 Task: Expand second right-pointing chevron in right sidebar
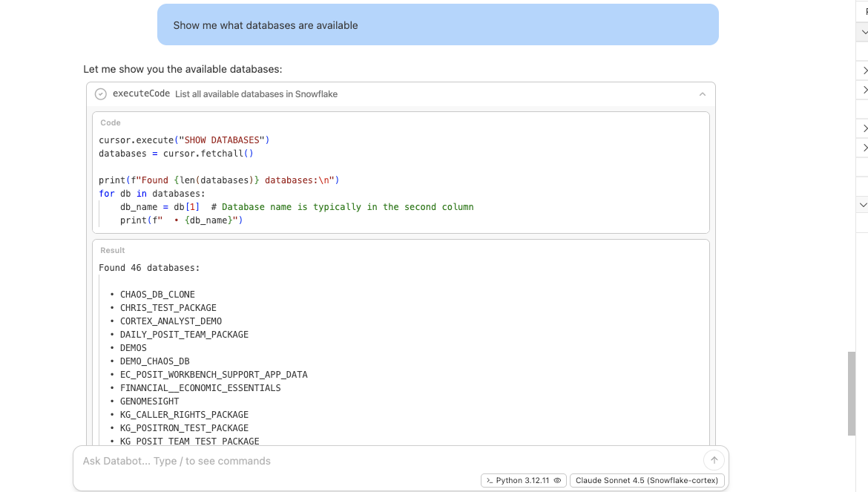[x=864, y=90]
